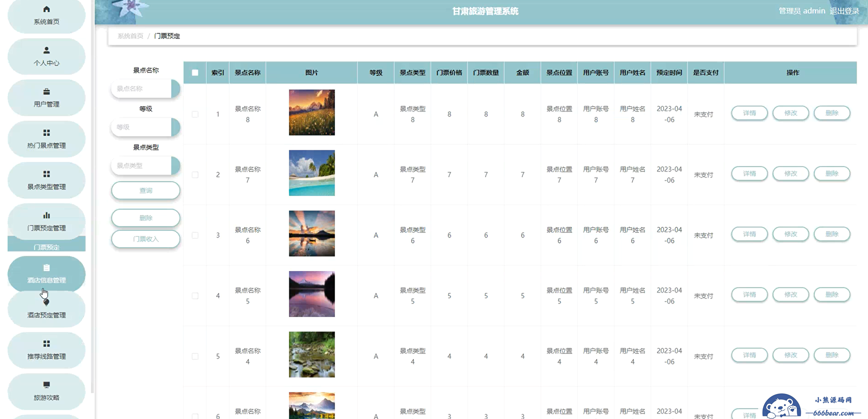Expand 酒店信息管理 menu

47,274
